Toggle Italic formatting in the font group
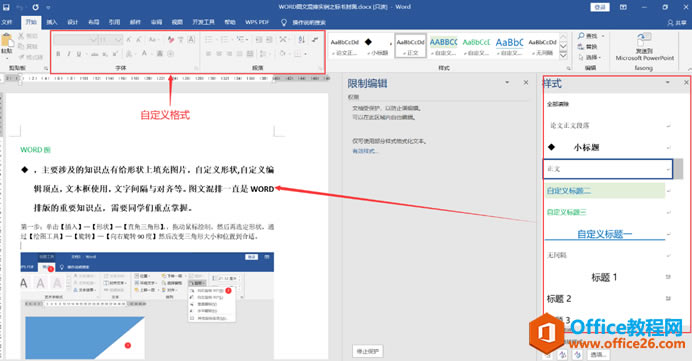This screenshot has width=692, height=361. [68, 54]
